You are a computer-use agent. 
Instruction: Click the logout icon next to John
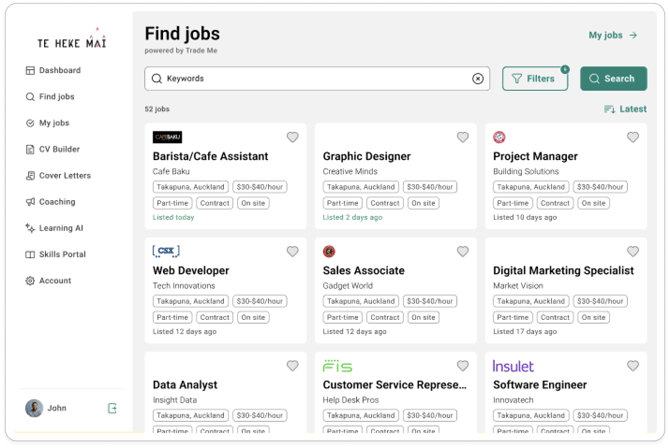click(x=112, y=408)
